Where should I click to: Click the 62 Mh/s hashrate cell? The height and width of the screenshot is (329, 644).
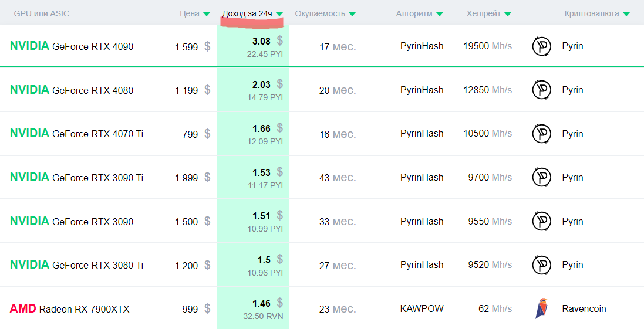(495, 308)
